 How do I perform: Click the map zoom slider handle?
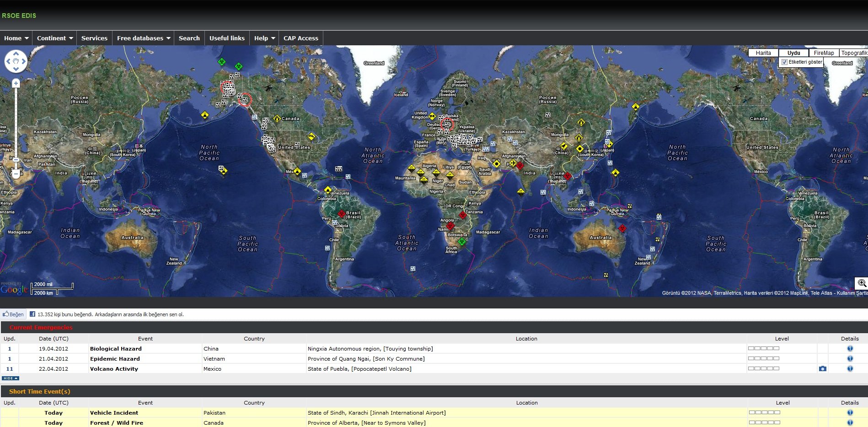point(16,160)
